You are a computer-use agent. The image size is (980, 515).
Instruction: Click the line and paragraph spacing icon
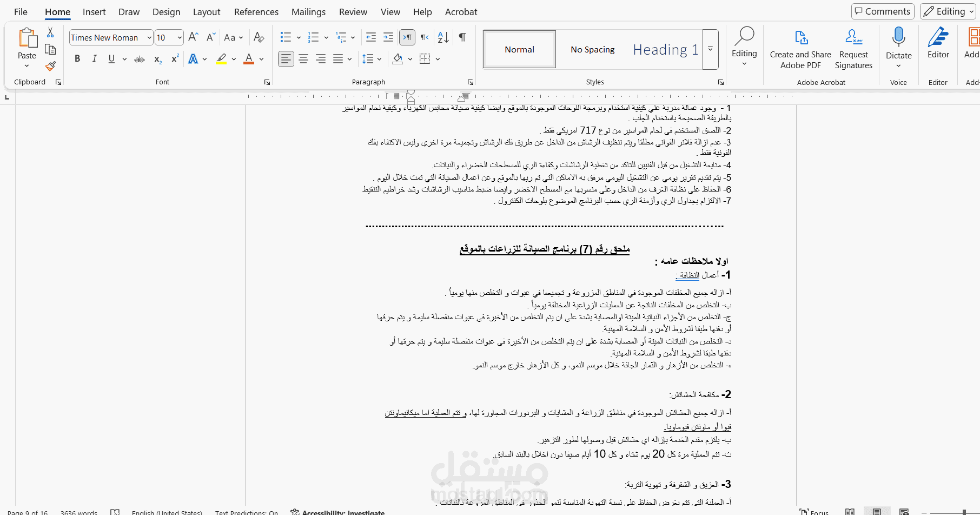click(368, 59)
